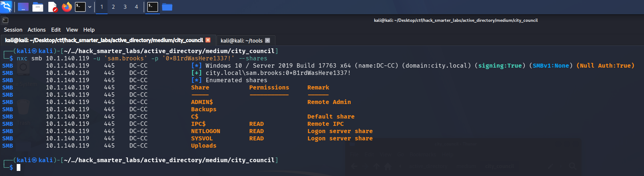The width and height of the screenshot is (644, 176).
Task: Open the View menu
Action: (x=72, y=30)
